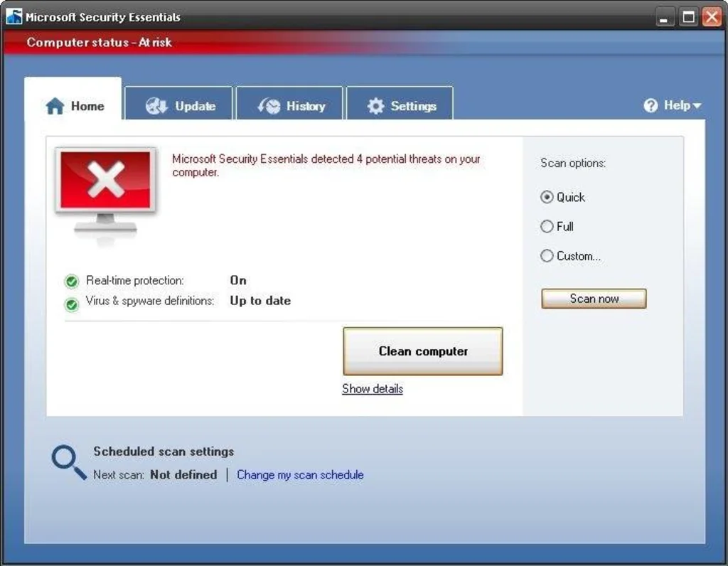Minimize the Security Essentials window
This screenshot has height=566, width=728.
click(x=665, y=18)
